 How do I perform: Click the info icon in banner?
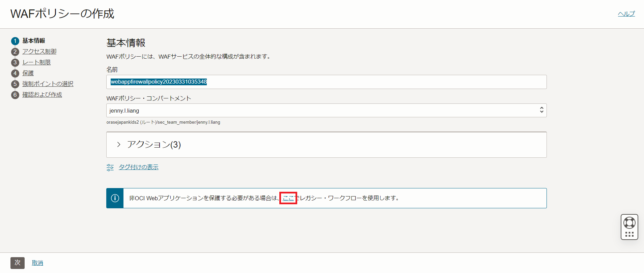[x=115, y=198]
